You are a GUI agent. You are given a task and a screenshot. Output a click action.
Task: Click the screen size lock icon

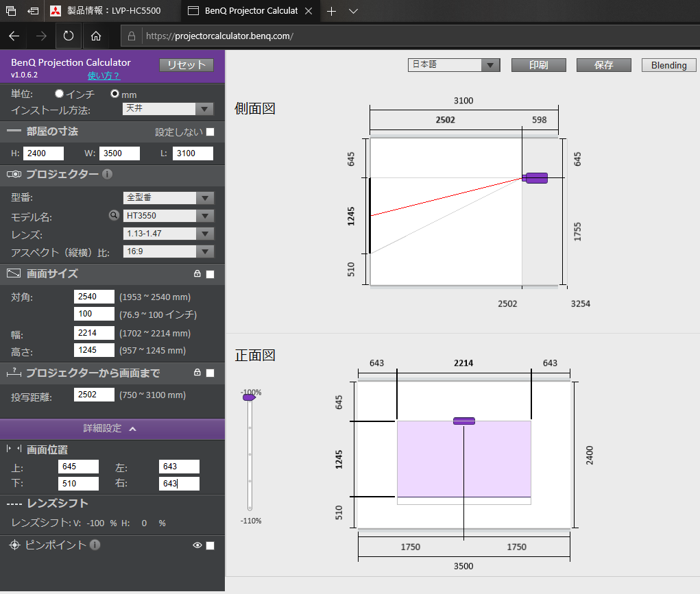(197, 273)
